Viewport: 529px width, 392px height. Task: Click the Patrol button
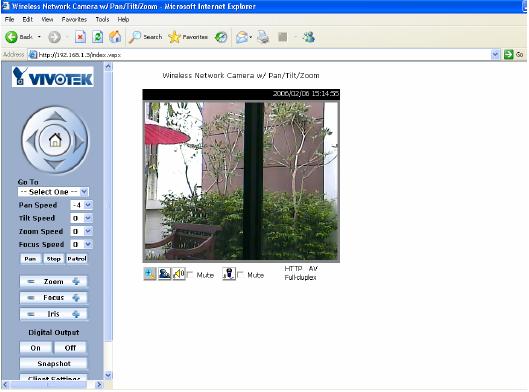[x=77, y=259]
